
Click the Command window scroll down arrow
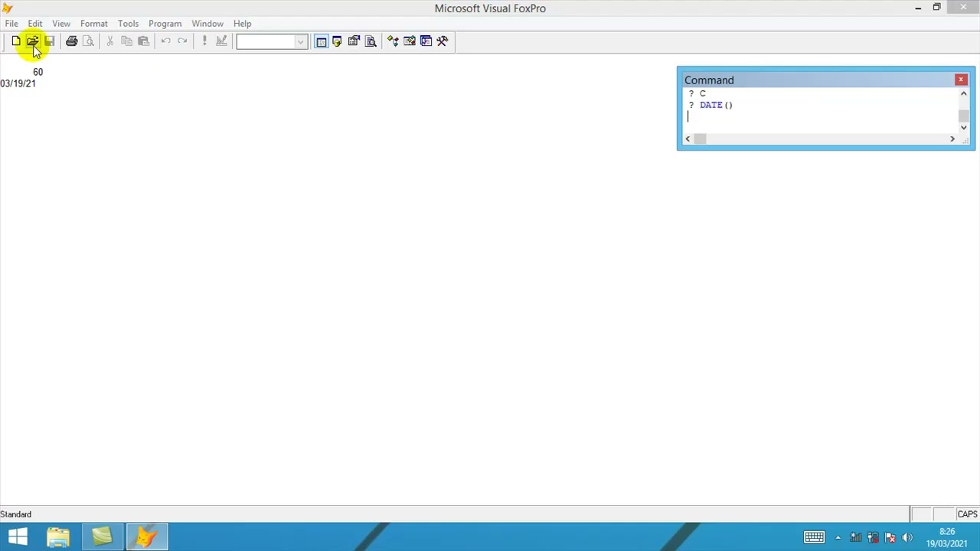pos(964,128)
